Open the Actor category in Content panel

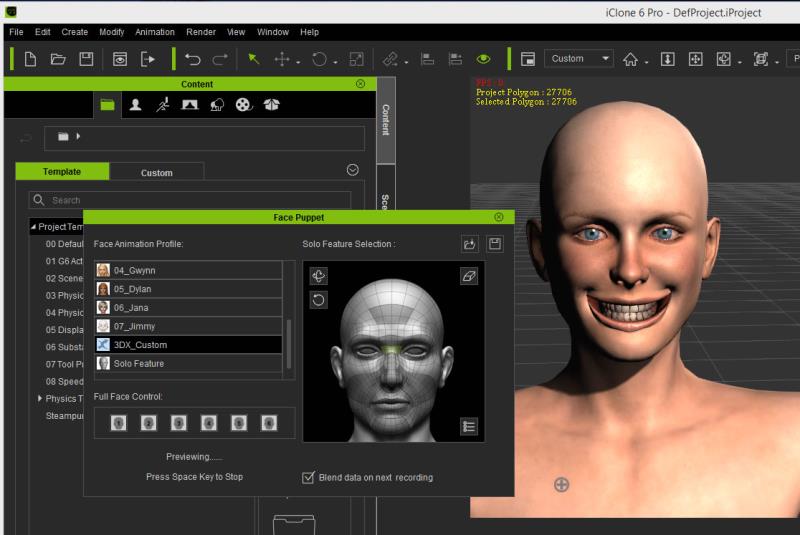(x=135, y=104)
